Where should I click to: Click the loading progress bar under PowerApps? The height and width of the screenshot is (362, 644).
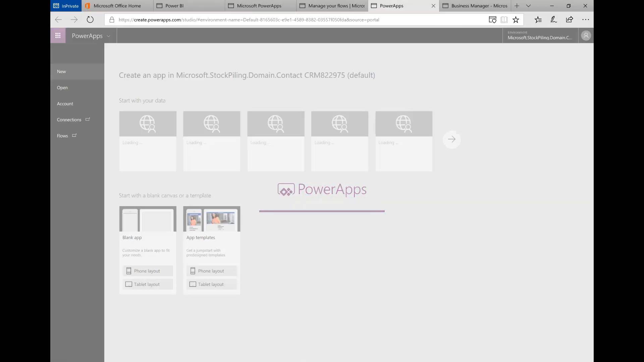(x=322, y=211)
